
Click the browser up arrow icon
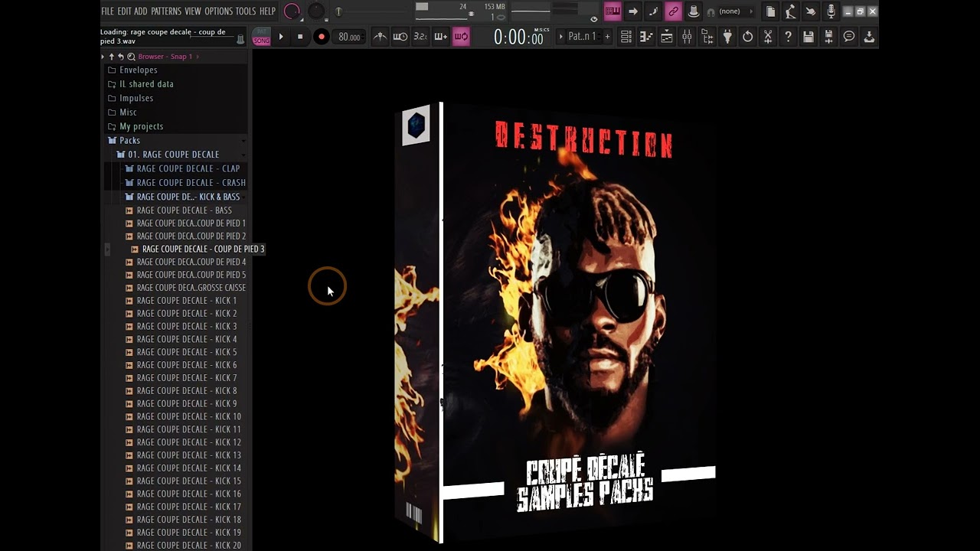pyautogui.click(x=111, y=57)
